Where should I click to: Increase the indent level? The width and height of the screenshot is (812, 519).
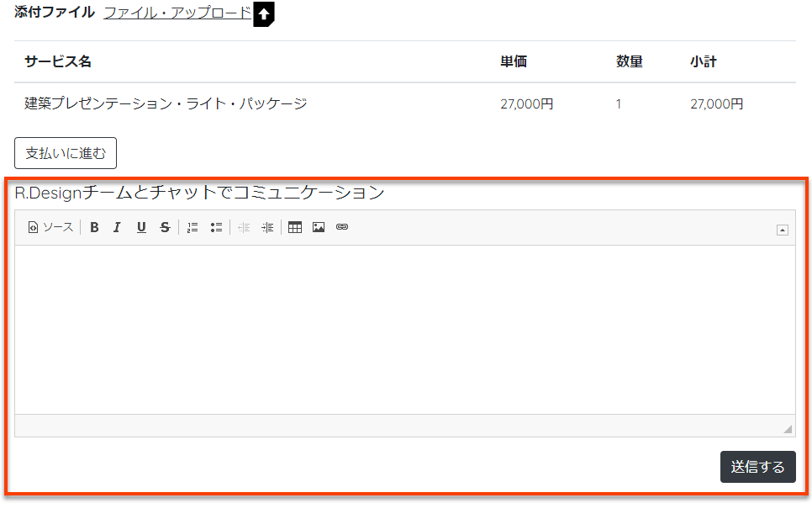click(x=267, y=227)
